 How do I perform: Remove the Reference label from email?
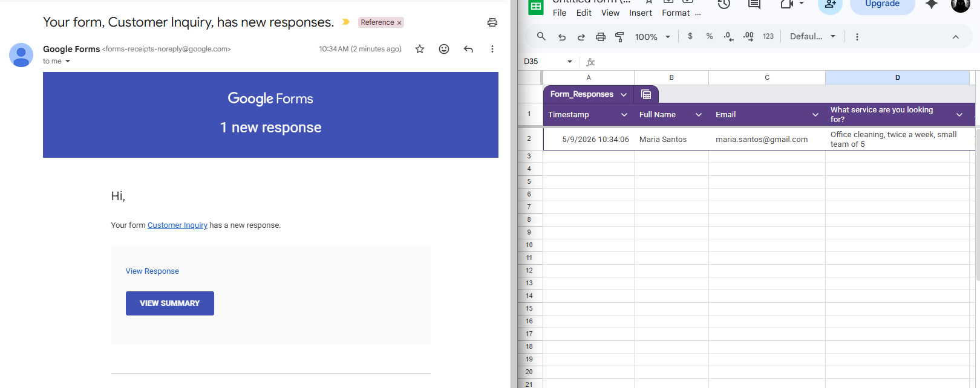(399, 23)
